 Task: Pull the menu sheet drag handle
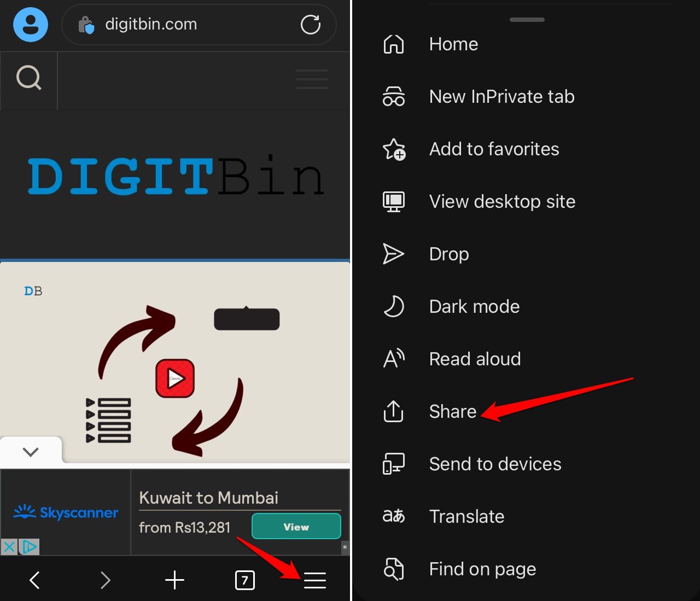527,20
